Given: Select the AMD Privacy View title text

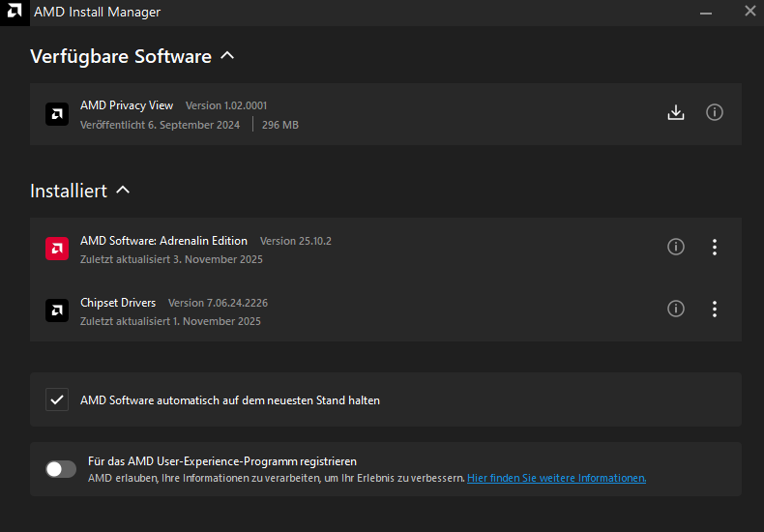Looking at the screenshot, I should pyautogui.click(x=127, y=105).
